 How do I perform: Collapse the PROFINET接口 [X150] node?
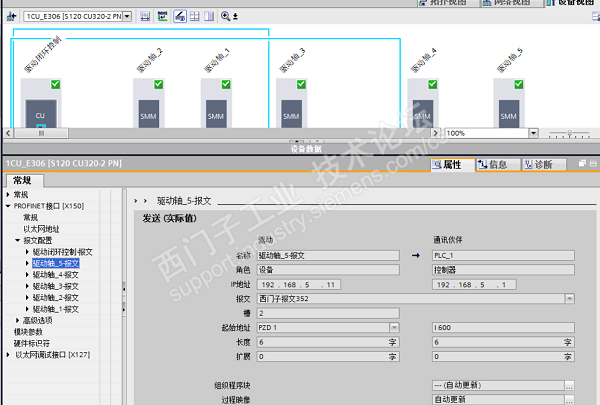pyautogui.click(x=8, y=206)
